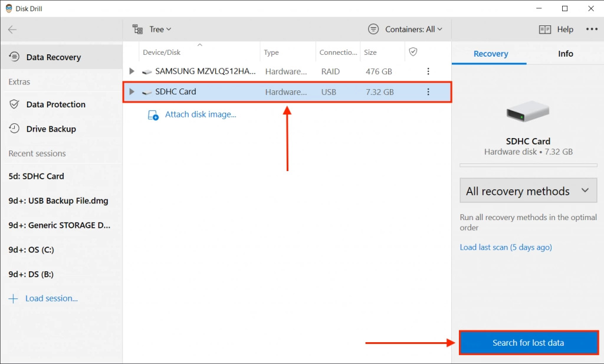Screen dimensions: 604x364
Task: Open three-dot menu for SAMSUNG disk
Action: [428, 71]
